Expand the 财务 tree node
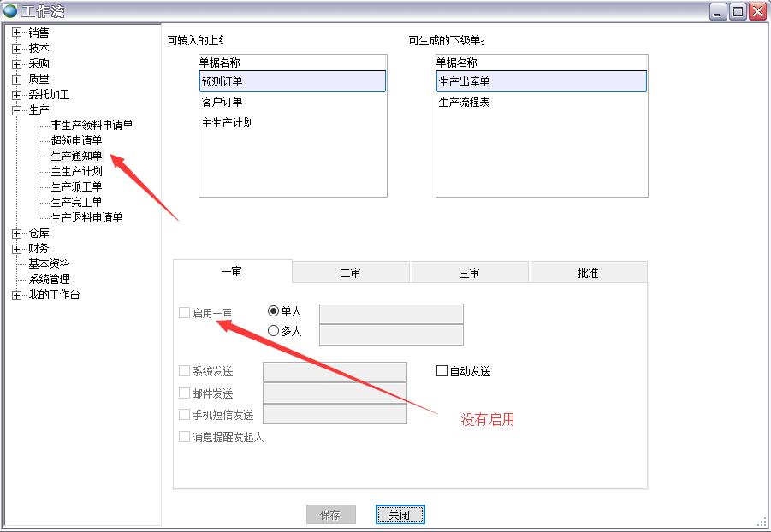Viewport: 771px width, 532px height. click(x=16, y=248)
